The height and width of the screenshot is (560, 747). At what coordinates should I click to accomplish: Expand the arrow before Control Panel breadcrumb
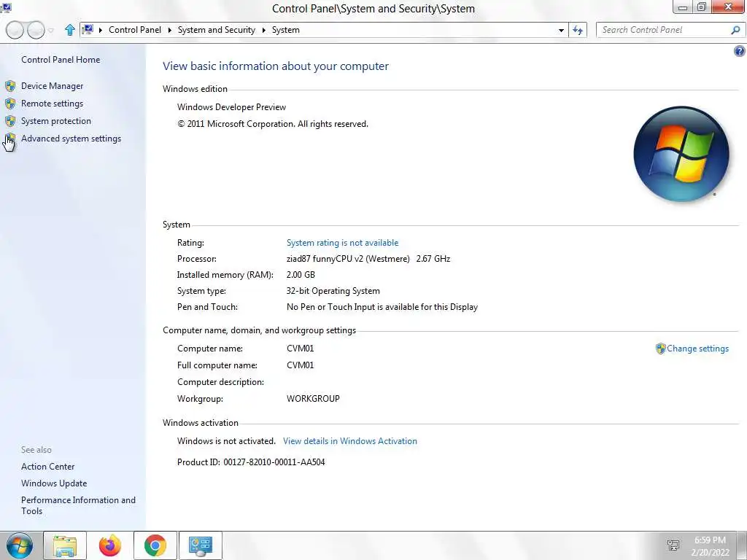coord(101,30)
